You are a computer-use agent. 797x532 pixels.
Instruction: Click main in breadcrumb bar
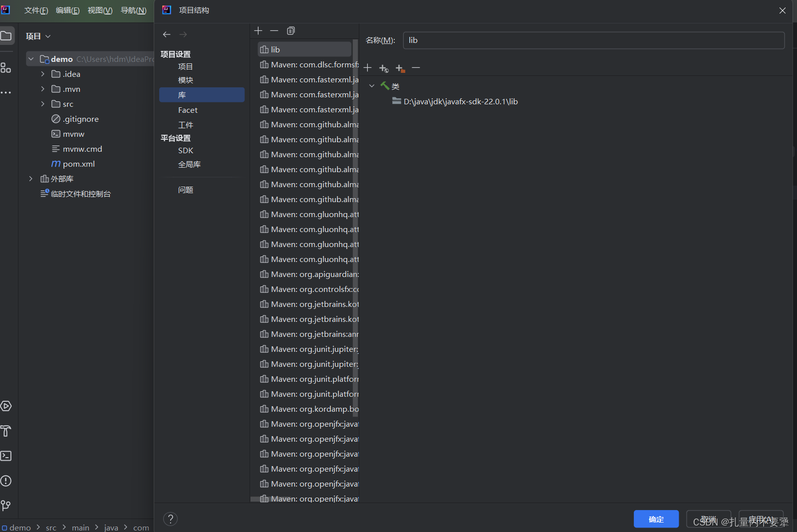pos(80,528)
